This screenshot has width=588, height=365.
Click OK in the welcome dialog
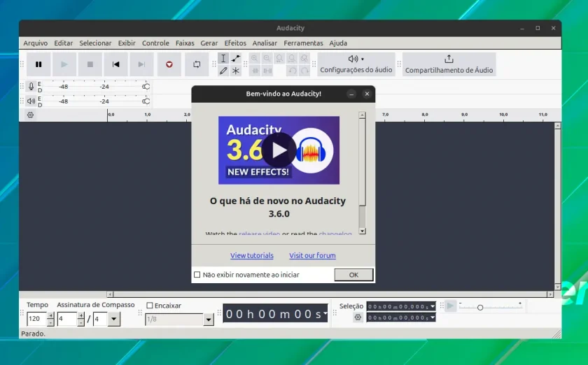[353, 275]
